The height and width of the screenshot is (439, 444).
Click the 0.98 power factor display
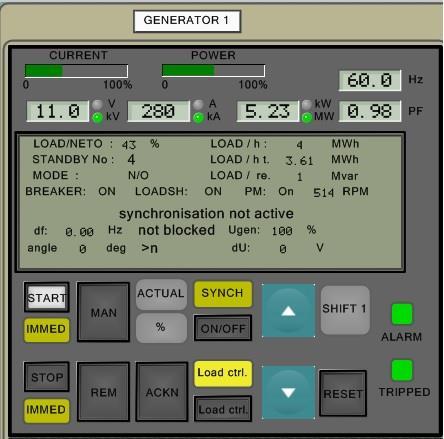(x=370, y=111)
